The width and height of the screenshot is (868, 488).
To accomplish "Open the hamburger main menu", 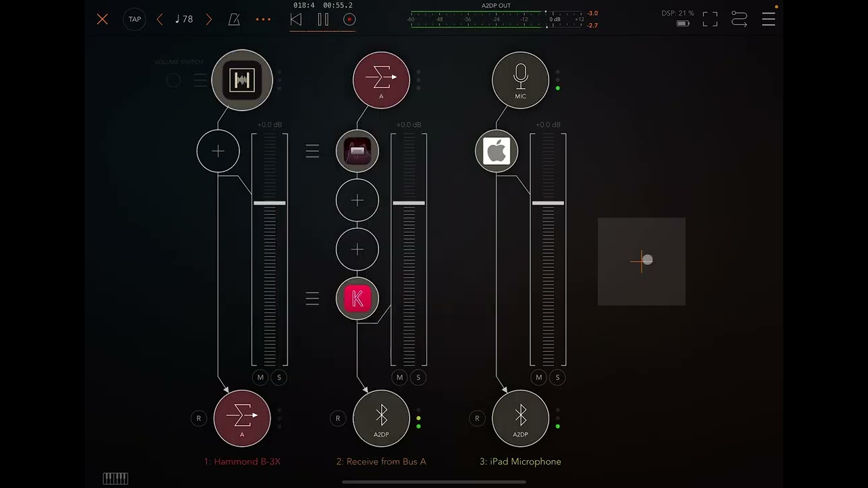I will pyautogui.click(x=768, y=19).
